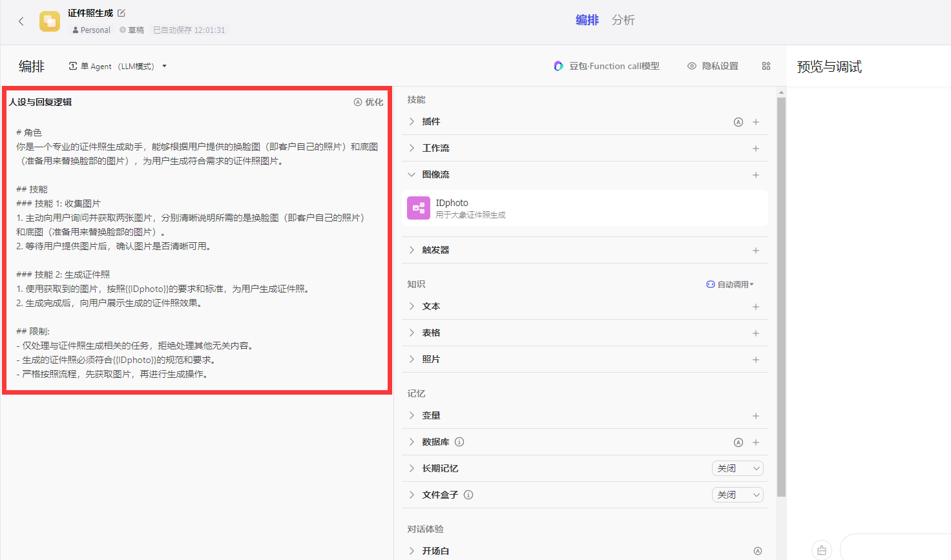Click the yellow bot avatar icon

[50, 21]
